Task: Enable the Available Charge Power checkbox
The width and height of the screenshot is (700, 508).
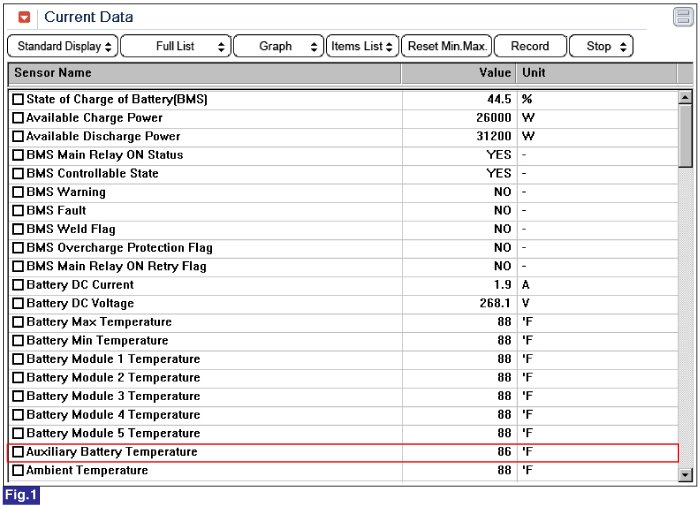Action: pyautogui.click(x=18, y=118)
